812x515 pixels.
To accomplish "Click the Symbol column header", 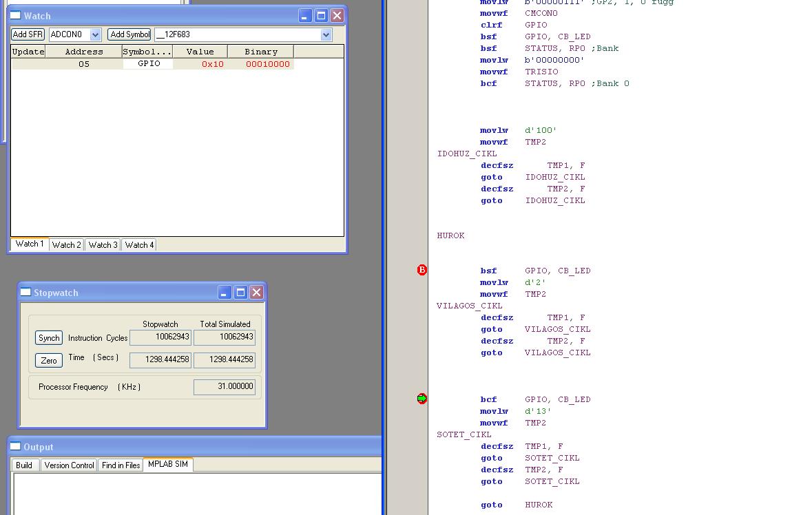I will coord(147,51).
